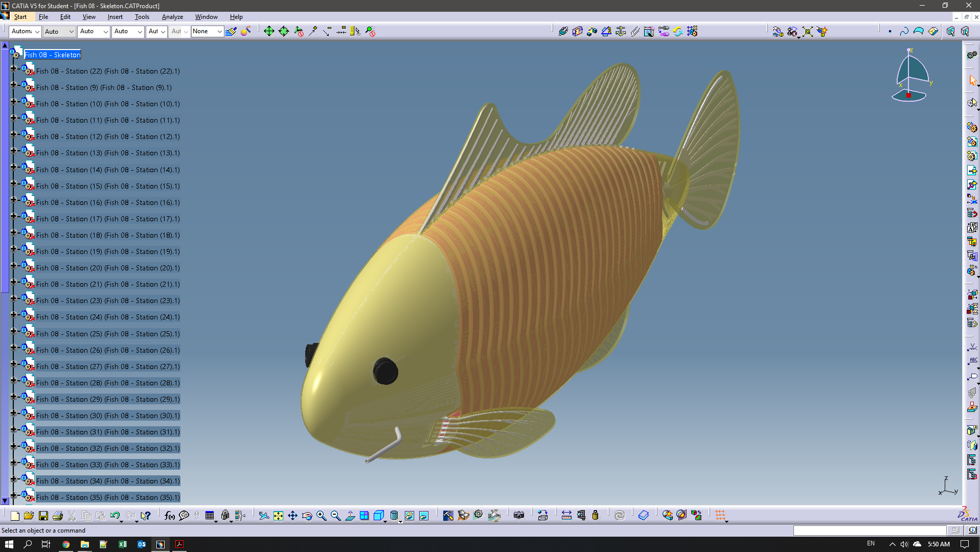Click the power input command field
Image resolution: width=980 pixels, height=552 pixels.
870,531
